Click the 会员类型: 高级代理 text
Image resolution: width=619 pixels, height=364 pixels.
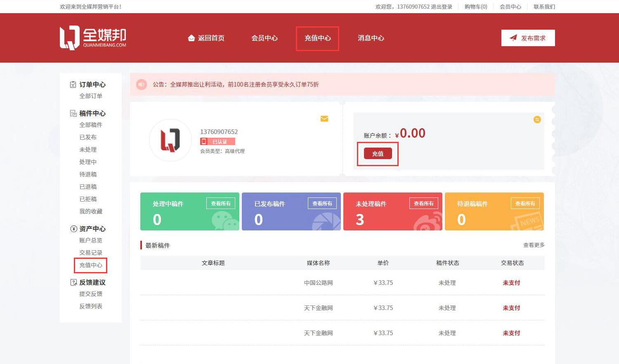tap(222, 151)
